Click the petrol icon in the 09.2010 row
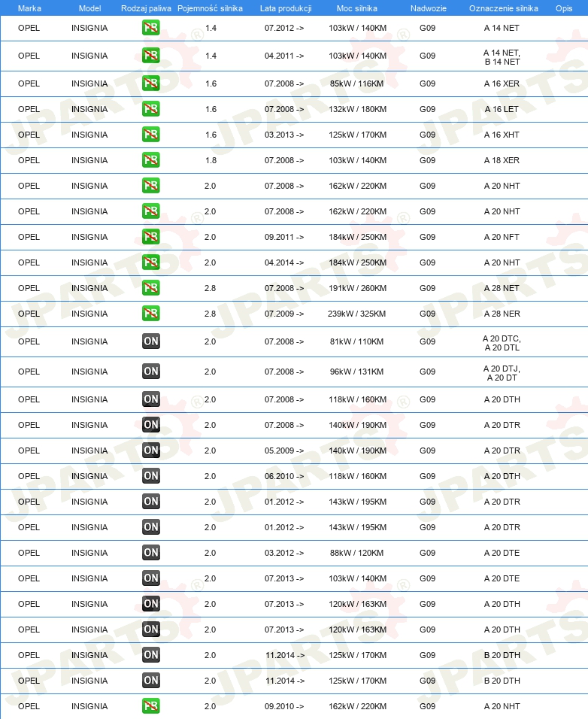Viewport: 588px width, 719px height. tap(151, 707)
